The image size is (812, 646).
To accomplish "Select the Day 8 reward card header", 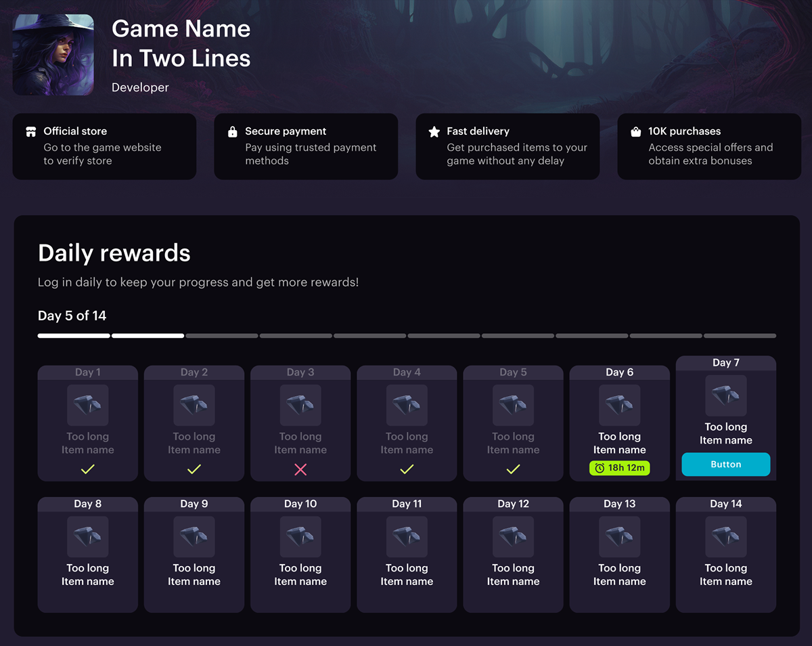I will point(88,504).
